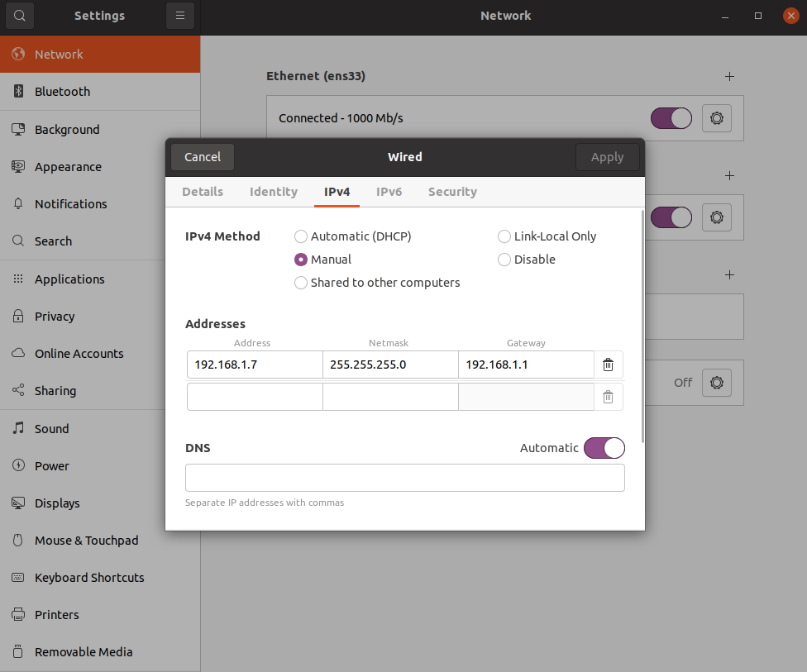Switch to the IPv6 tab
The width and height of the screenshot is (807, 672).
click(x=389, y=192)
